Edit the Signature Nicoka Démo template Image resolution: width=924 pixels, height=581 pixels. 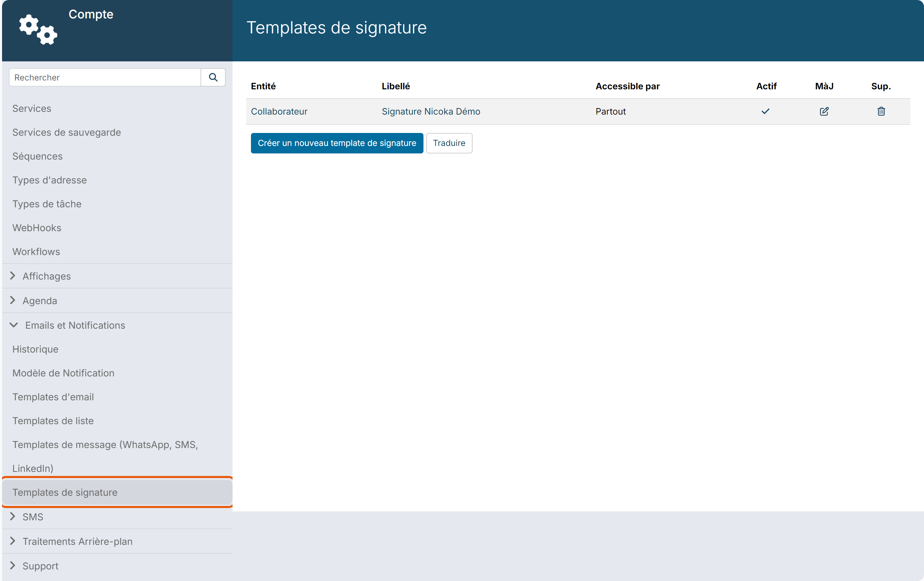(824, 111)
